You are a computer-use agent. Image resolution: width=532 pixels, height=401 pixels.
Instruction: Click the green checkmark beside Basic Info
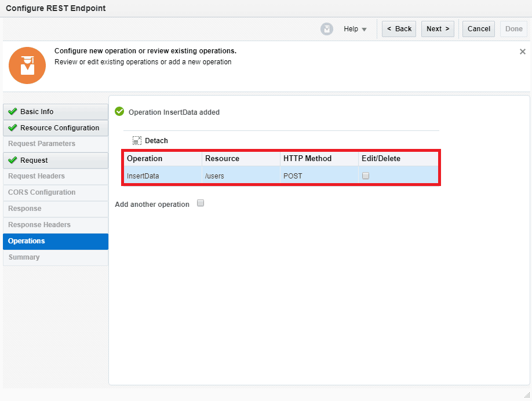[x=13, y=111]
